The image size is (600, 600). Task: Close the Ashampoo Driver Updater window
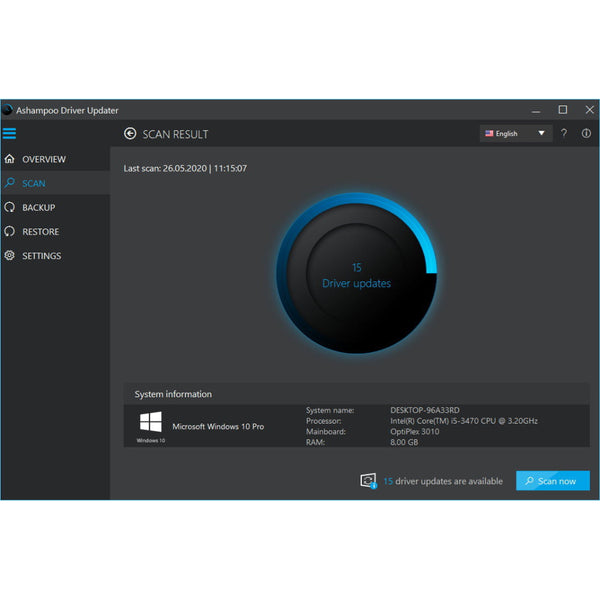[590, 110]
